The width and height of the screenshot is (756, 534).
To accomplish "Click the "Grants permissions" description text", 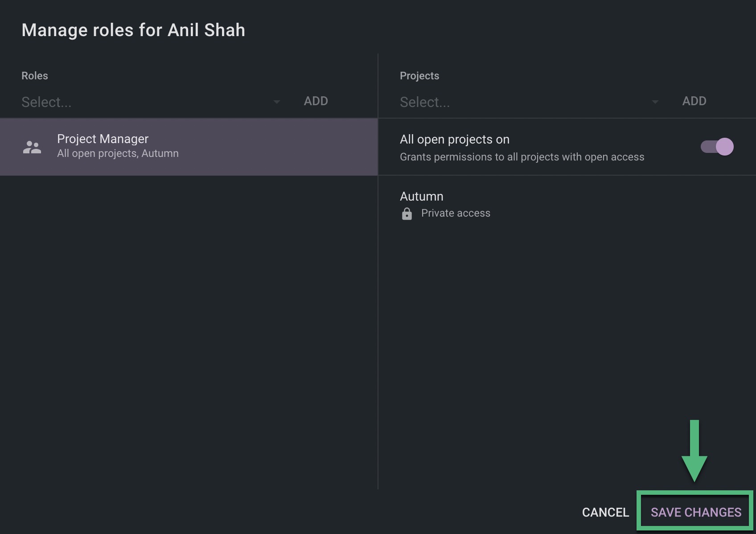I will pyautogui.click(x=522, y=157).
